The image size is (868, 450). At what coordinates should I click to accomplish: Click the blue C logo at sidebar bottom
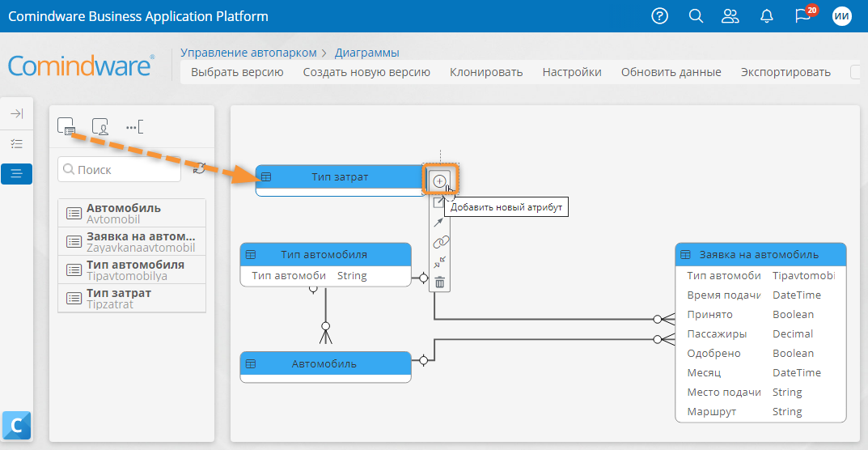point(17,425)
